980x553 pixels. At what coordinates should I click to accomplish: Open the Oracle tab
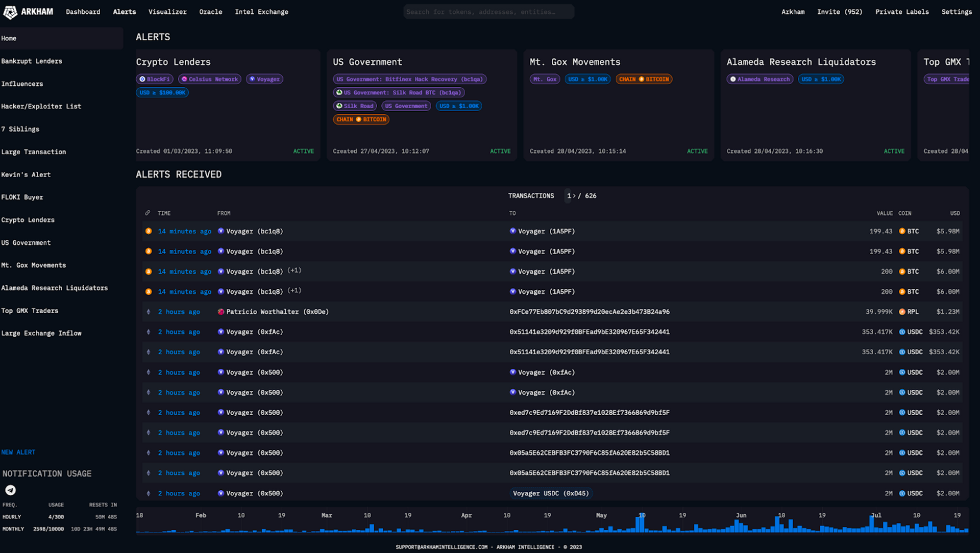click(211, 12)
